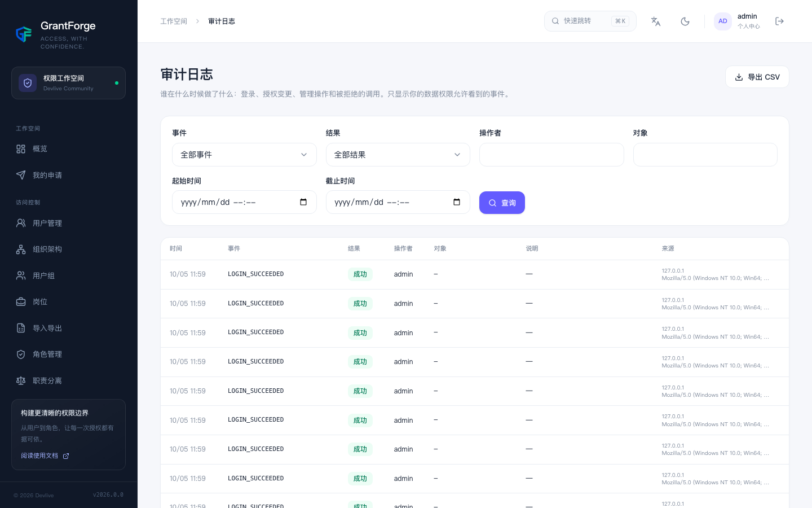
Task: Open 阅读使用文档 link
Action: (x=45, y=456)
